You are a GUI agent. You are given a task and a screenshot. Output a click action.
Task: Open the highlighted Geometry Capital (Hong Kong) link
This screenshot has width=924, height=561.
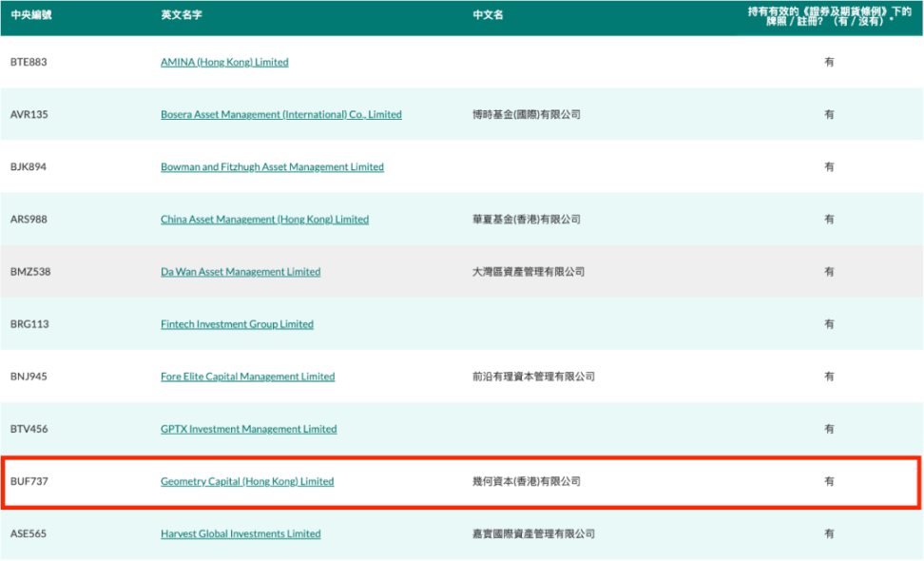point(245,481)
